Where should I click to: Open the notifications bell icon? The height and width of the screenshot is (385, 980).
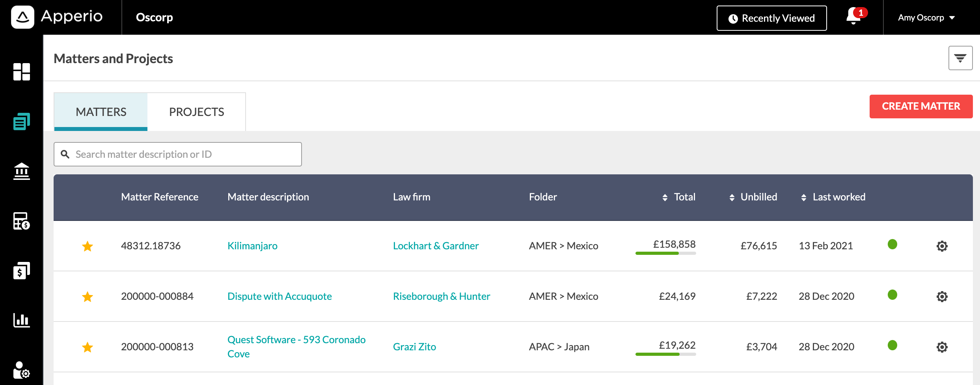854,17
